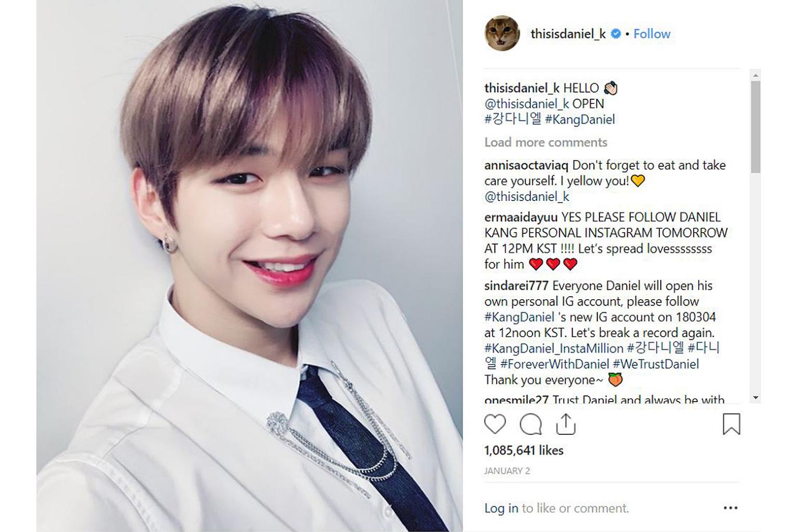Open Log in link

coord(501,508)
